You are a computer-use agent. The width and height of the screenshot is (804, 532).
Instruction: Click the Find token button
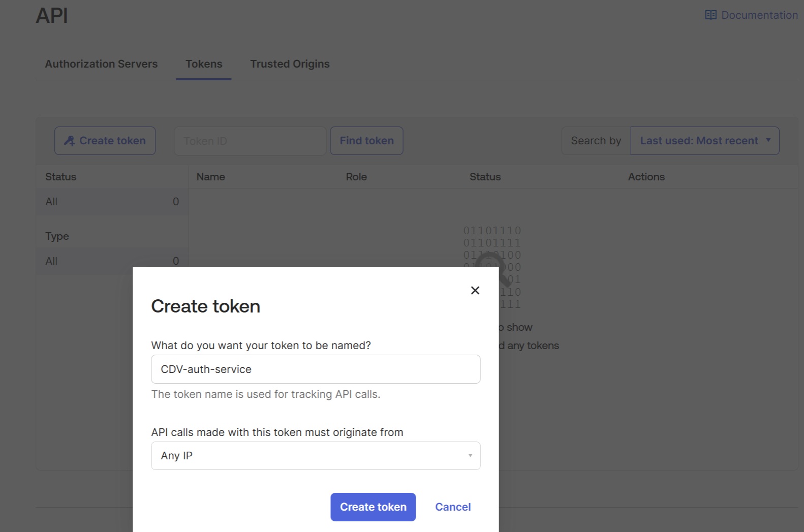pyautogui.click(x=366, y=141)
